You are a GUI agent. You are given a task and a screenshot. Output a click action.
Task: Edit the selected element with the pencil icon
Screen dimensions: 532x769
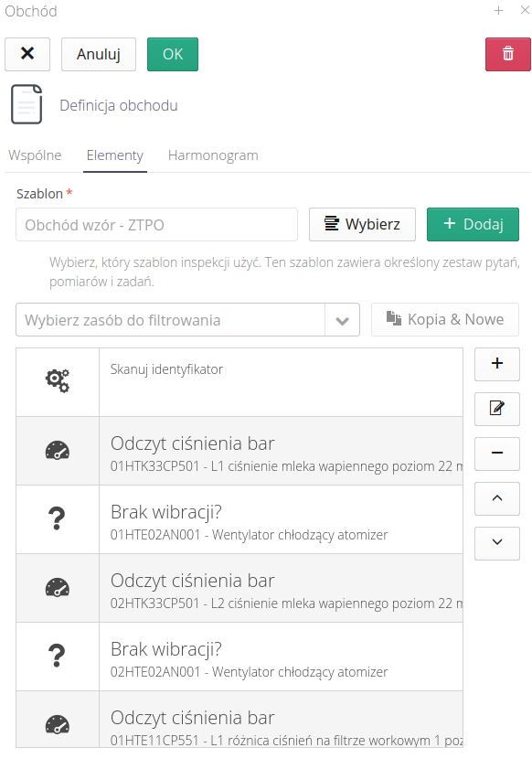pyautogui.click(x=496, y=409)
